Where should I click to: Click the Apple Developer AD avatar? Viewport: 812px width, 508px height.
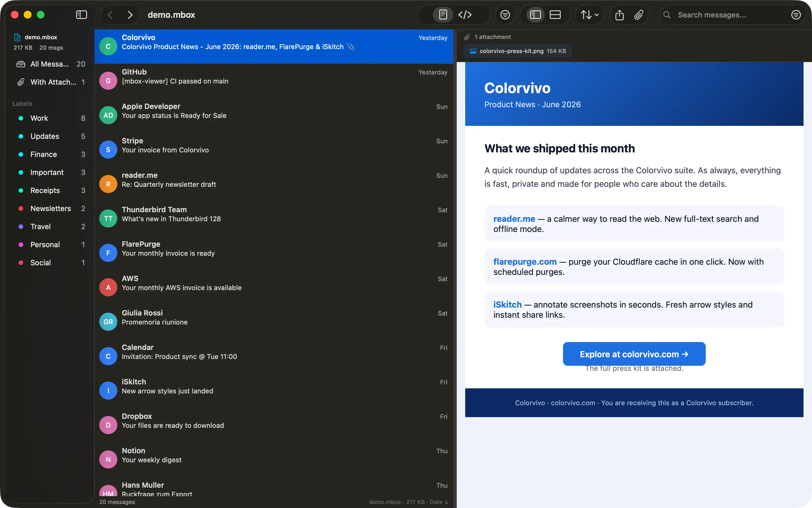click(108, 115)
